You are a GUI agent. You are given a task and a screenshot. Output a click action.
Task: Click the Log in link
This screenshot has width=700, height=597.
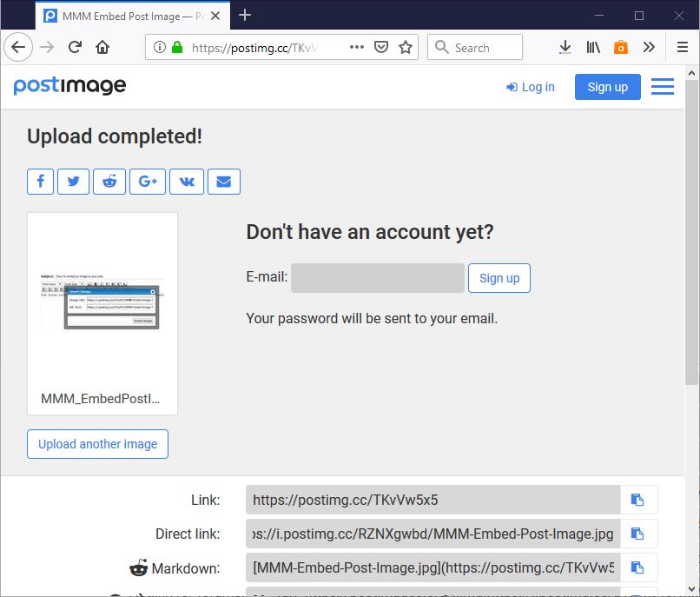[x=531, y=87]
